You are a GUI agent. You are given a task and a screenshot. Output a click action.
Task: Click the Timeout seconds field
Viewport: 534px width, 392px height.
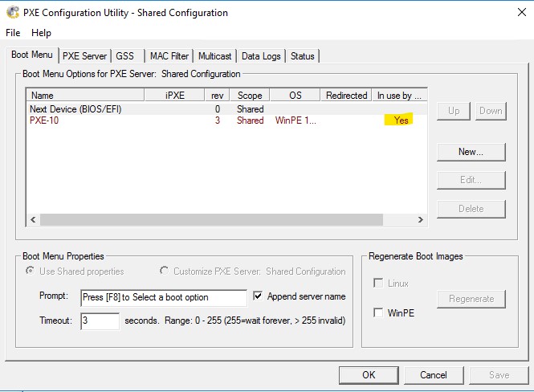click(100, 321)
